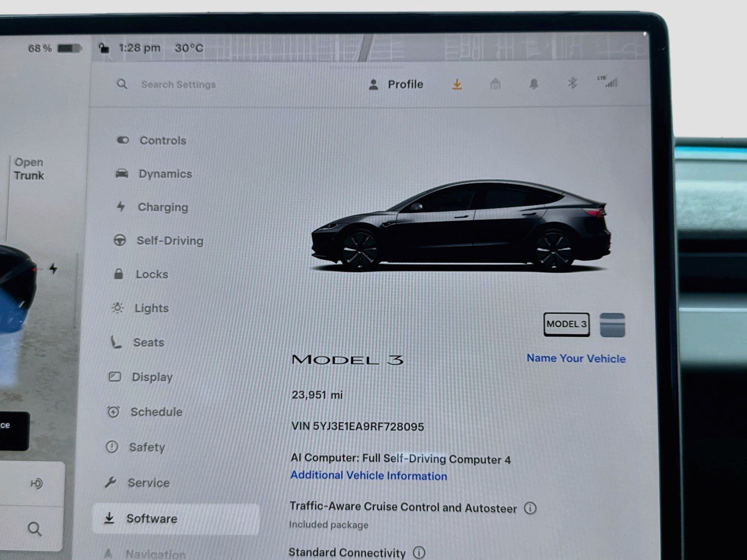Open Charging settings menu
Image resolution: width=747 pixels, height=560 pixels.
point(152,207)
